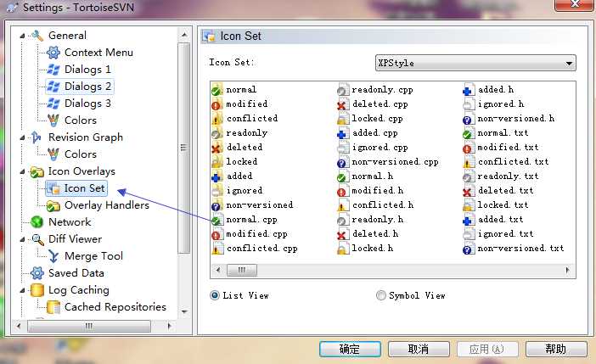Click the warning icon beside 'conflicted'
Screen dimensions: 596x364
(216, 119)
